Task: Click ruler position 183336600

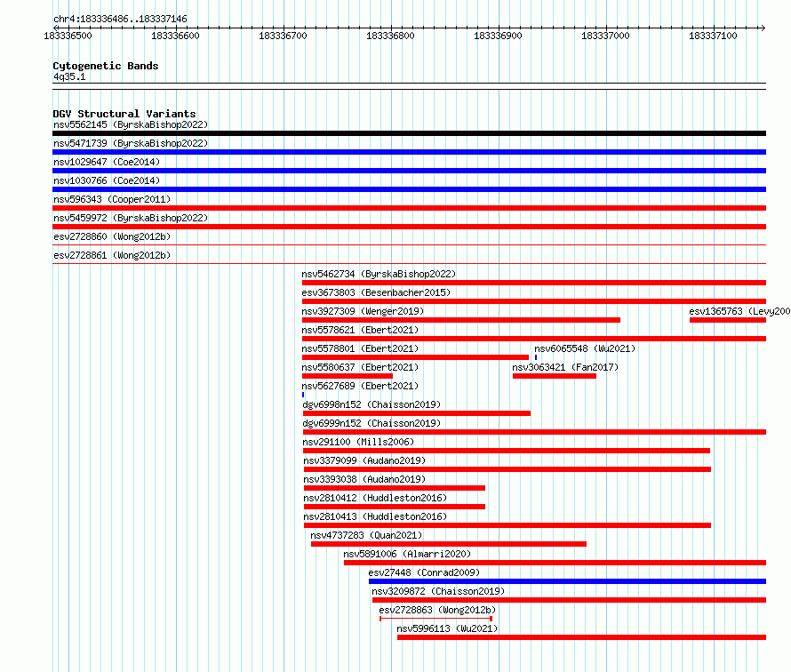Action: (176, 36)
